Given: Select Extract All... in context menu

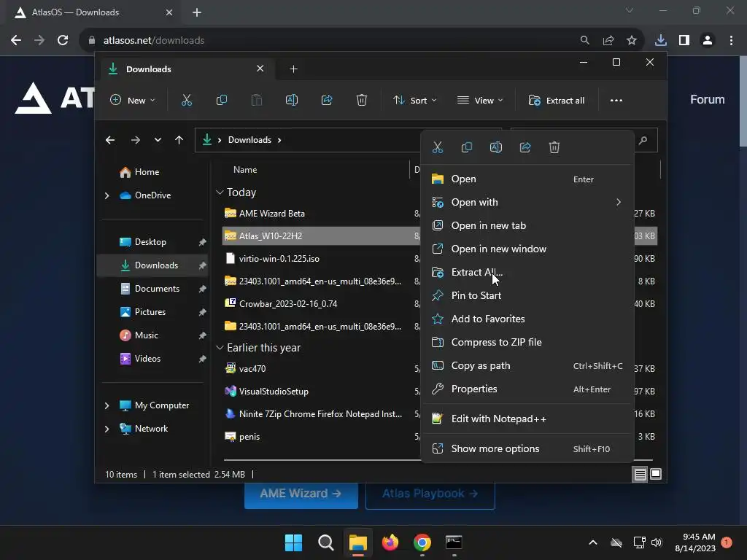Looking at the screenshot, I should (x=527, y=273).
